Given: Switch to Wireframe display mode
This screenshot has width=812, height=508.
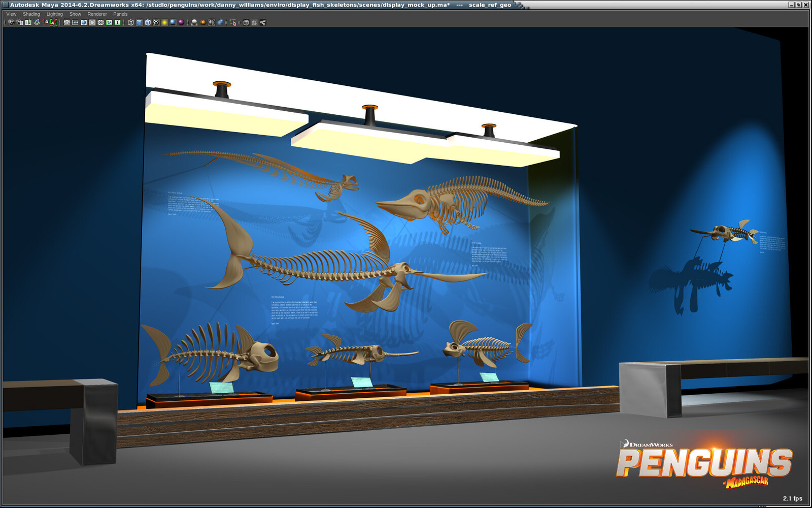Looking at the screenshot, I should 130,22.
